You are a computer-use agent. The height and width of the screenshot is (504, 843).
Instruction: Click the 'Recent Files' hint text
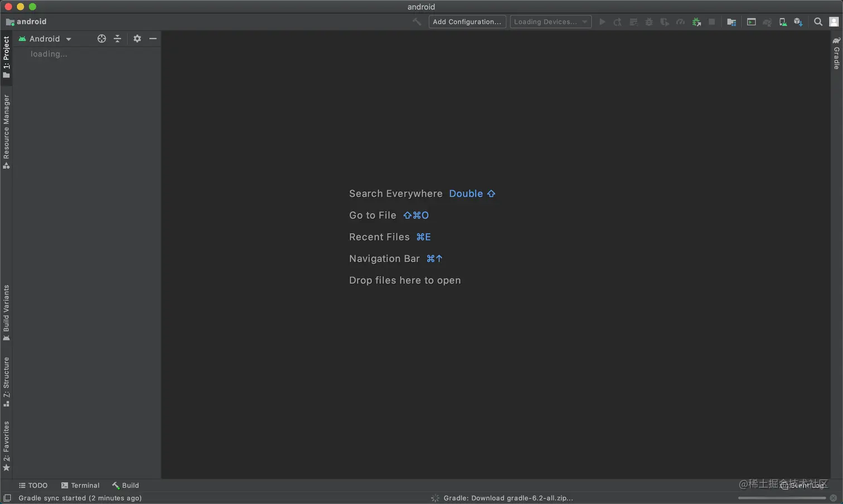(x=379, y=237)
